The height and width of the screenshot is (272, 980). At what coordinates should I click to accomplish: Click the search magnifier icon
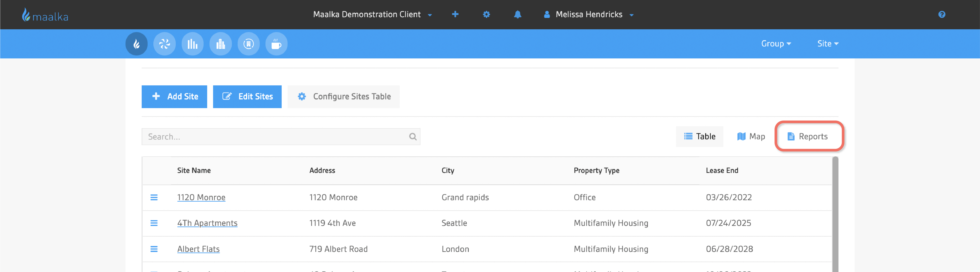[x=413, y=137]
